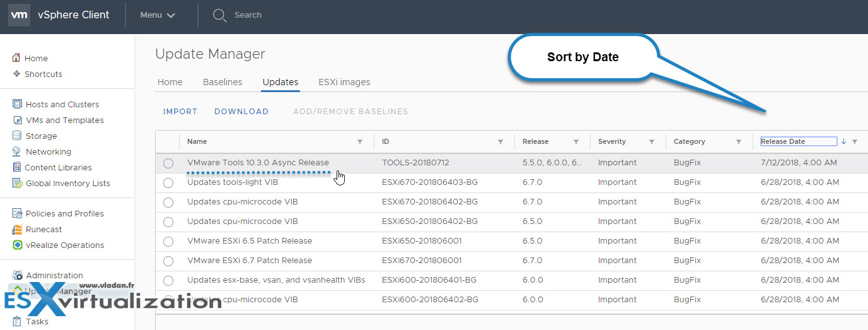This screenshot has height=330, width=868.
Task: Click the vSphere Client title text
Action: pos(74,15)
